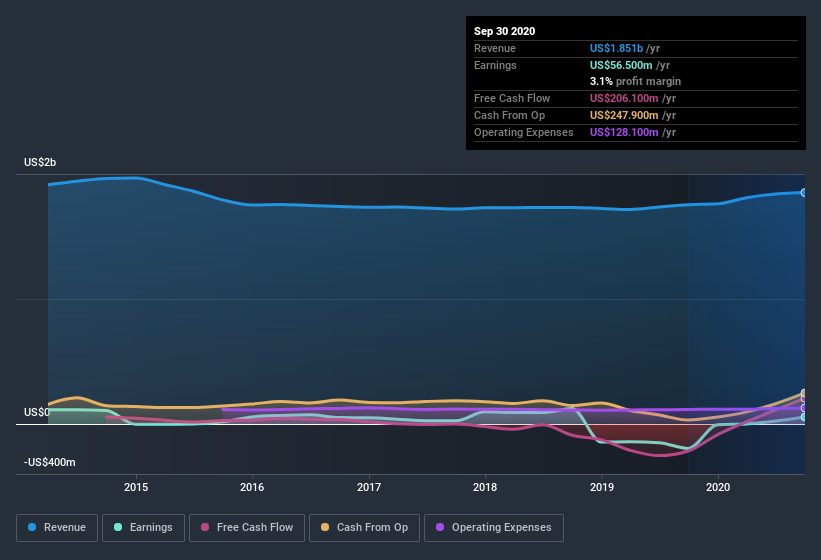Click the 2017 x-axis label

click(369, 487)
